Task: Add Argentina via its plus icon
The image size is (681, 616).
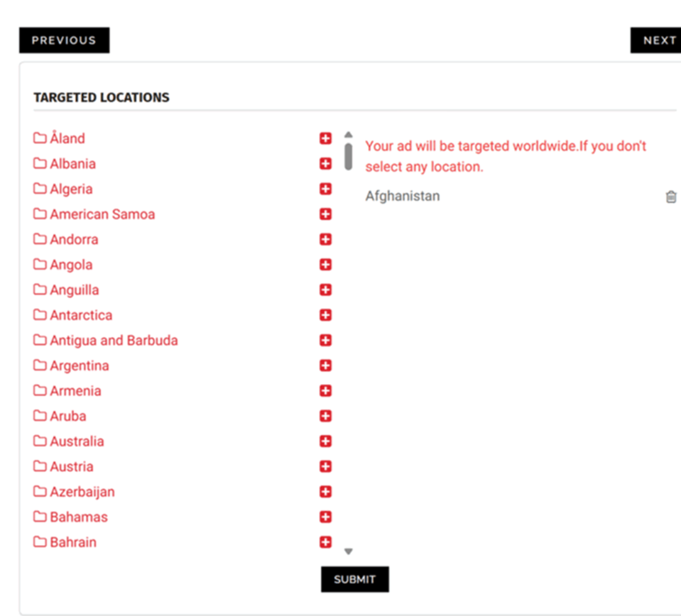Action: (x=325, y=365)
